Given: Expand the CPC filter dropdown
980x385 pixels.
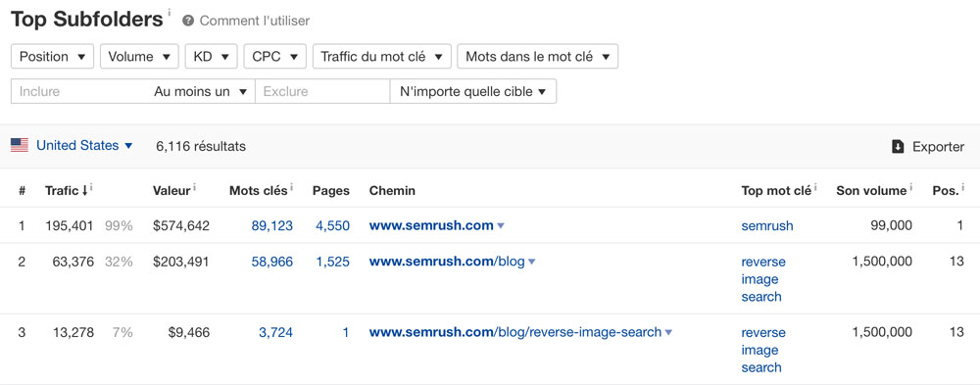Looking at the screenshot, I should coord(275,56).
